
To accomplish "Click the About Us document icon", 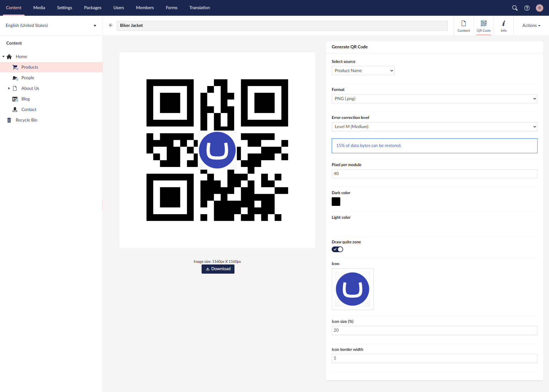I will point(15,88).
